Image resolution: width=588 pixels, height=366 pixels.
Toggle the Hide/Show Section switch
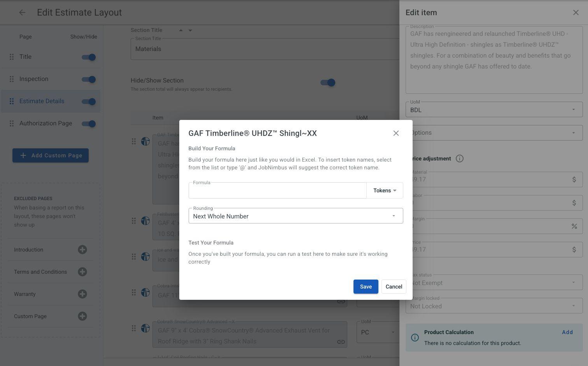328,83
